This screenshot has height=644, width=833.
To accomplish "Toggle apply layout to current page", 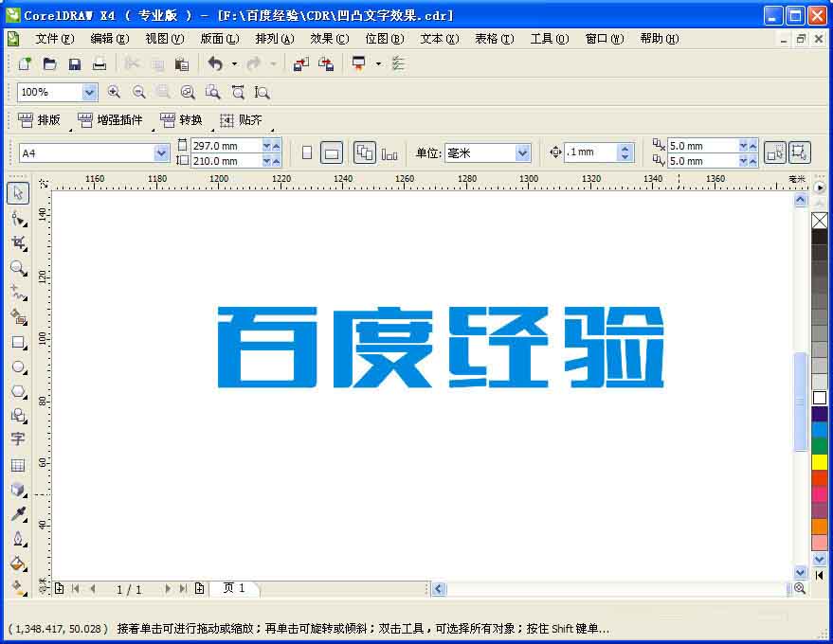I will pyautogui.click(x=389, y=152).
